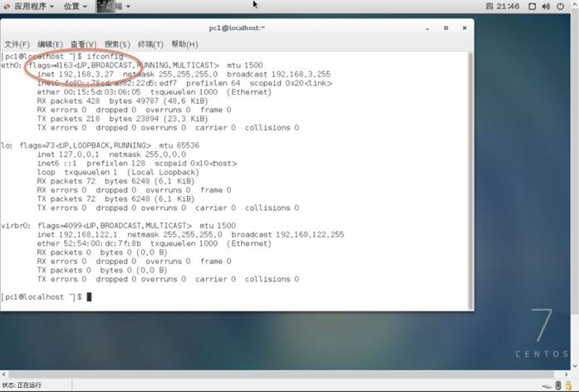The image size is (579, 392).
Task: Click the 终端 terminal app in the top panel
Action: pyautogui.click(x=115, y=6)
